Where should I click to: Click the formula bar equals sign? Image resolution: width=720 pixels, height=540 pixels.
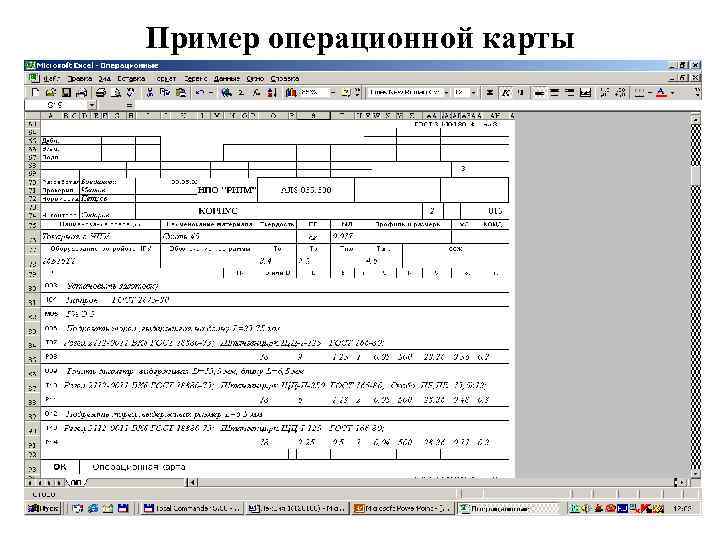pyautogui.click(x=129, y=105)
